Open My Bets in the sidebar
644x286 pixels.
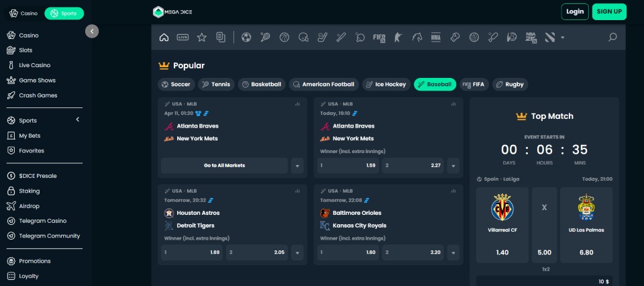click(30, 136)
